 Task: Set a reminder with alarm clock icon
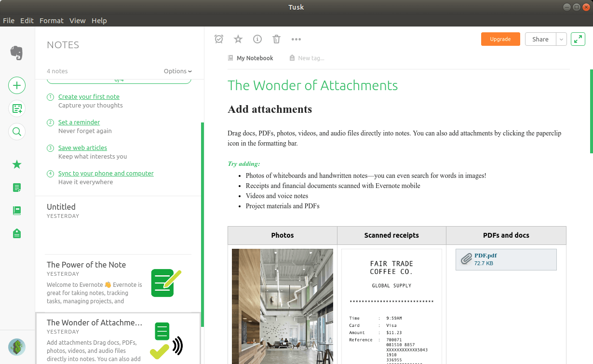(x=219, y=39)
